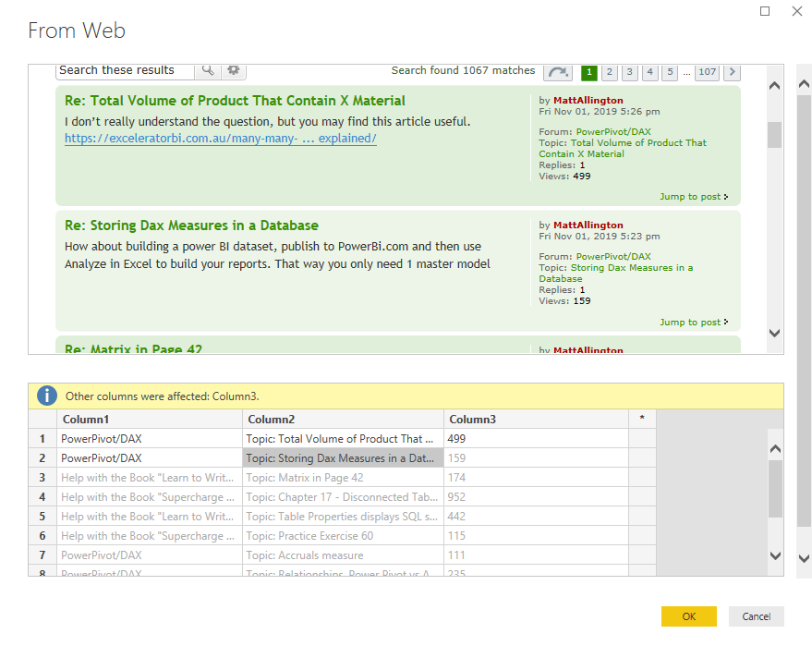Click cell Topic: Accruals measure

(x=343, y=555)
